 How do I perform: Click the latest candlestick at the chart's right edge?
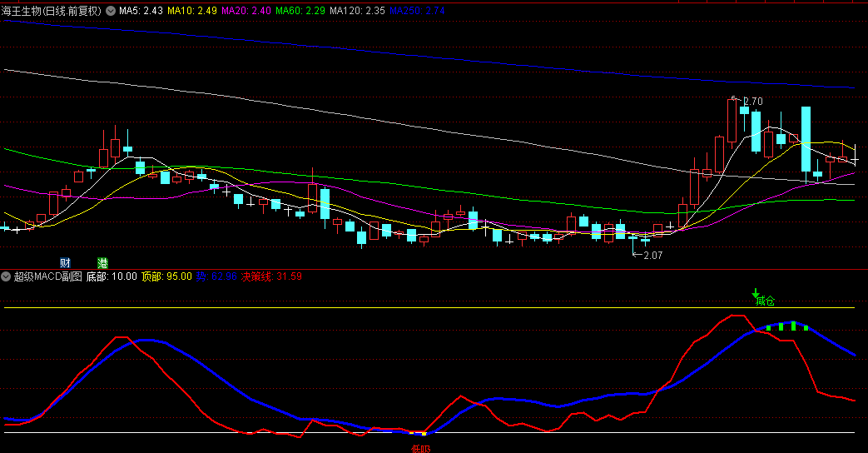[856, 155]
